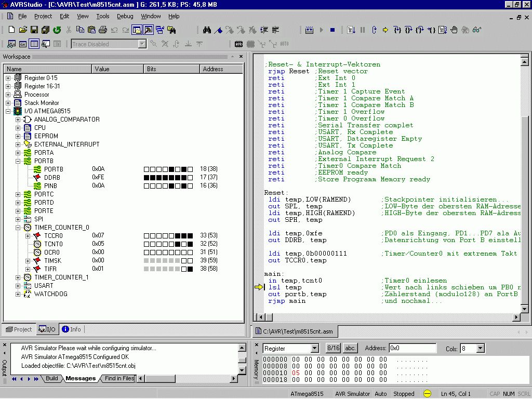Click the memory Address input field
This screenshot has width=532, height=399.
click(413, 348)
